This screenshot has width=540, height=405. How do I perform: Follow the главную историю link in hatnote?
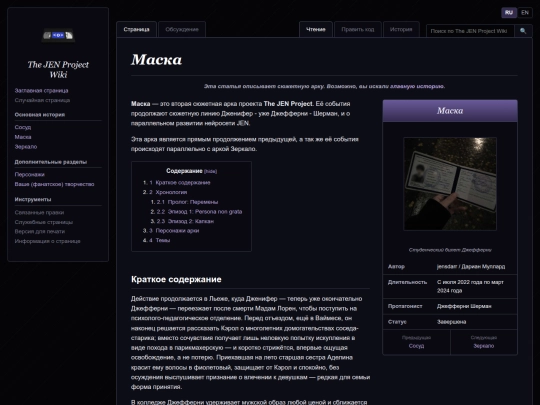(x=417, y=86)
